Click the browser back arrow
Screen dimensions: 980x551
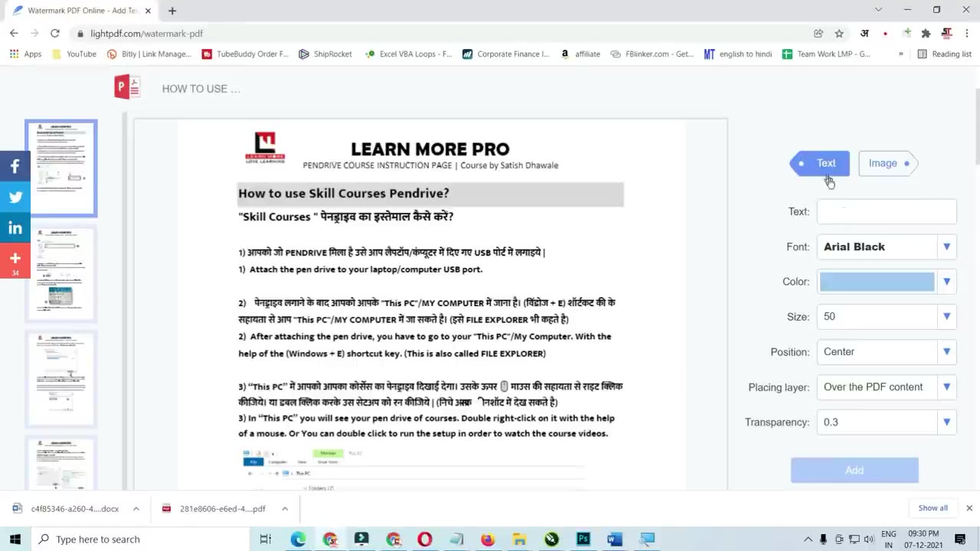click(14, 33)
